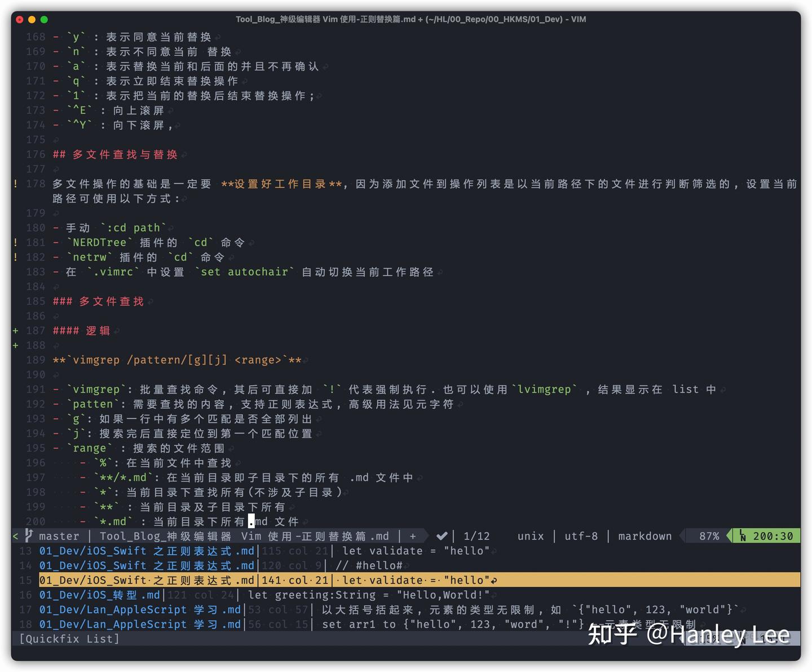Click the 87% scroll progress indicator

(710, 536)
